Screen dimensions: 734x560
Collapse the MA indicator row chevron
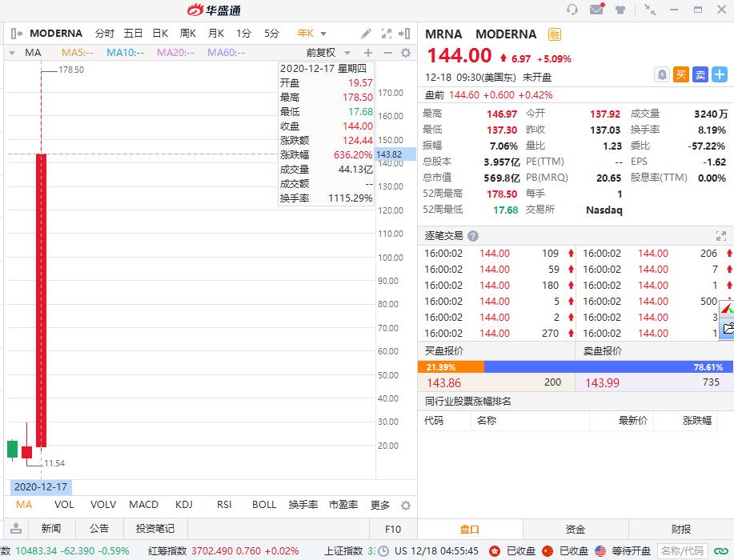click(13, 52)
